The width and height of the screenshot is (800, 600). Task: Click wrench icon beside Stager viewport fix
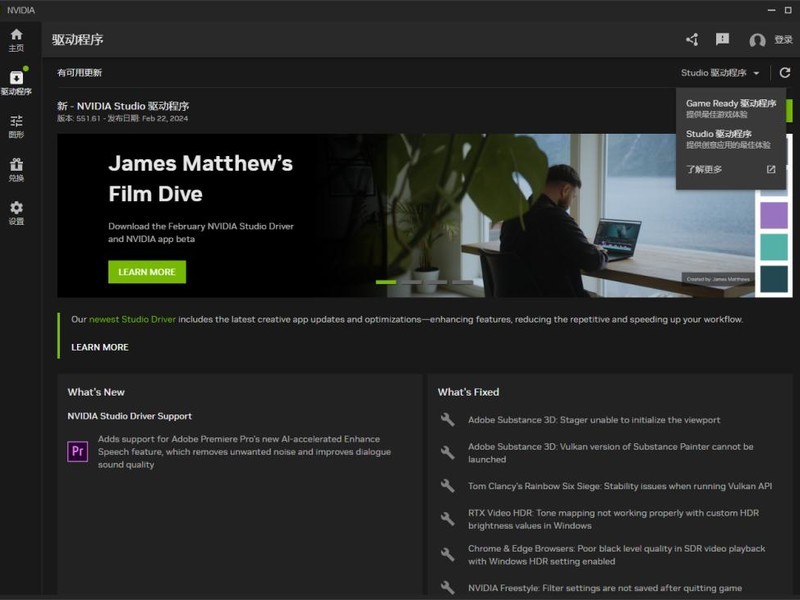(x=447, y=420)
